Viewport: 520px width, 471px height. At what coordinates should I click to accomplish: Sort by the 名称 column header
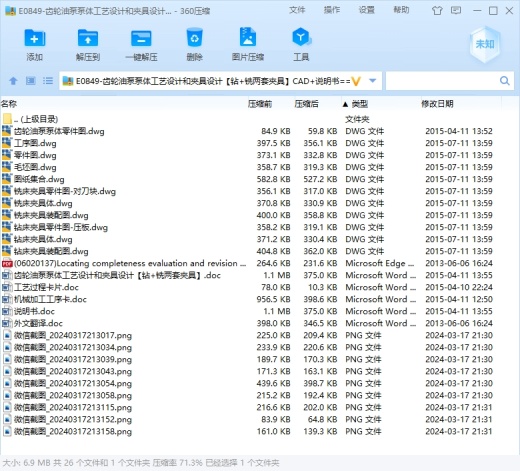(x=9, y=104)
